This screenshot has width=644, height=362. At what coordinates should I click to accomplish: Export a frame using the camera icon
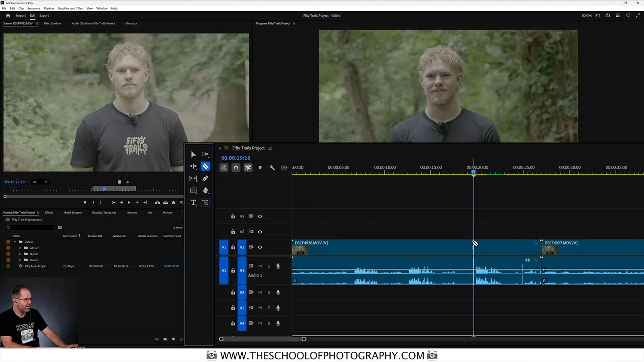(173, 202)
